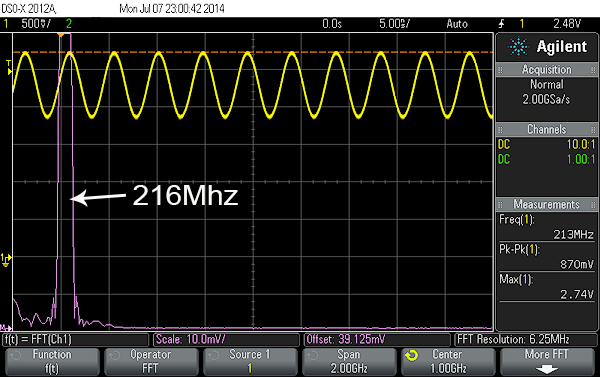Click the Offset: 39.125mV field
Image resolution: width=600 pixels, height=377 pixels.
[x=377, y=339]
